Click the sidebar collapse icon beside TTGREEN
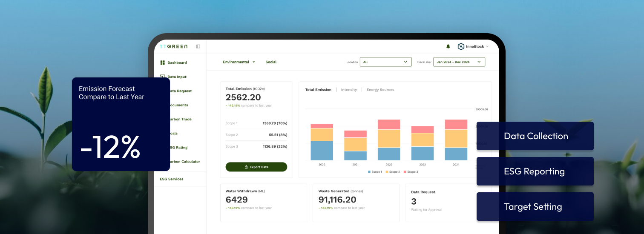644x234 pixels. 198,46
